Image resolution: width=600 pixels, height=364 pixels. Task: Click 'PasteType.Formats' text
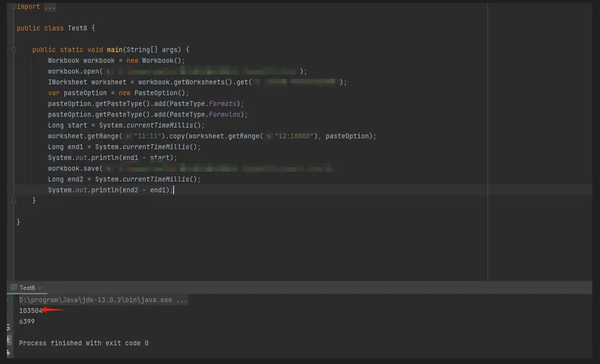[203, 104]
